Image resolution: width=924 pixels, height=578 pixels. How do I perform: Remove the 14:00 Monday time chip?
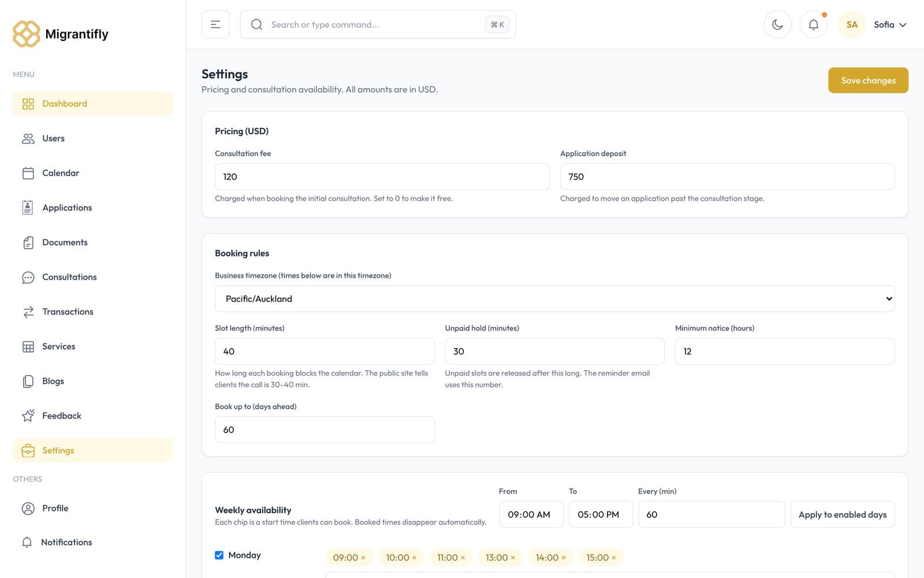(564, 558)
